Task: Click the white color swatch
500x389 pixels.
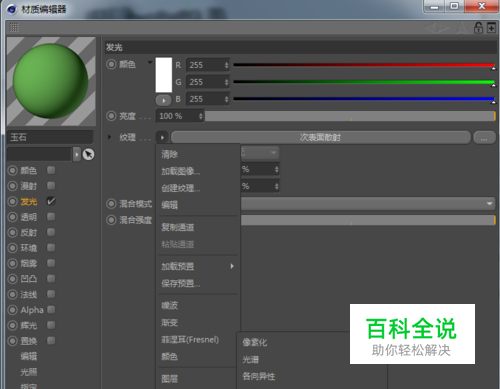Action: (164, 75)
